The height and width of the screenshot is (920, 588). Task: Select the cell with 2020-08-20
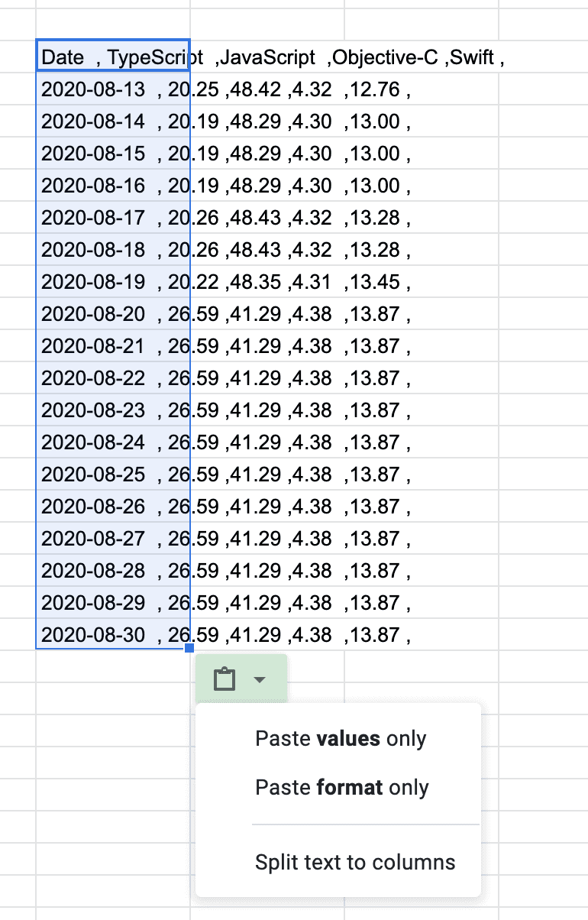click(113, 314)
